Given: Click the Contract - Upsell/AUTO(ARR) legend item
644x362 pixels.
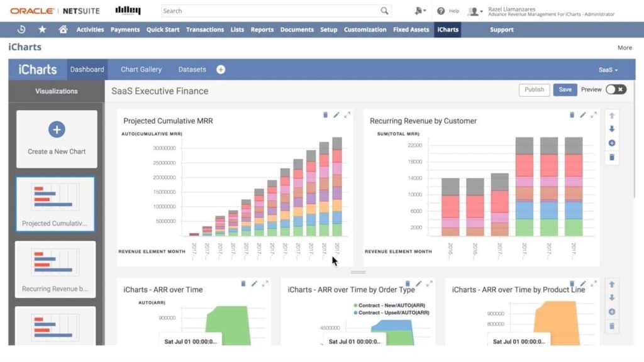Looking at the screenshot, I should [391, 313].
